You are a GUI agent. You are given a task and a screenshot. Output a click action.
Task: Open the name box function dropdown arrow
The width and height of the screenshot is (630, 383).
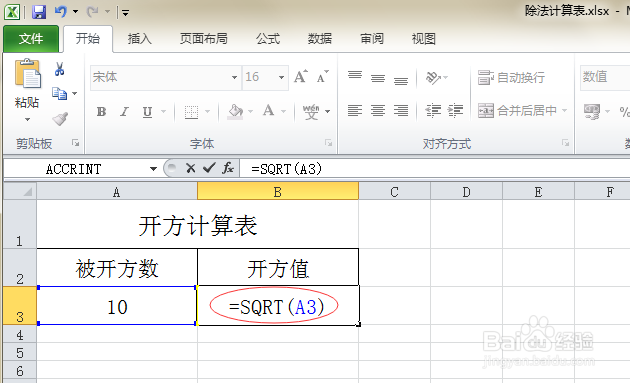[153, 169]
